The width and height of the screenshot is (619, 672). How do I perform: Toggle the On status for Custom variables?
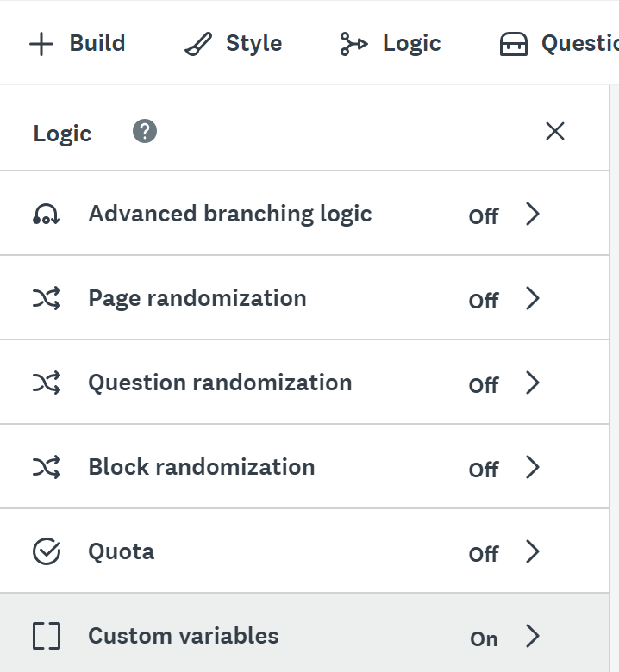tap(484, 638)
